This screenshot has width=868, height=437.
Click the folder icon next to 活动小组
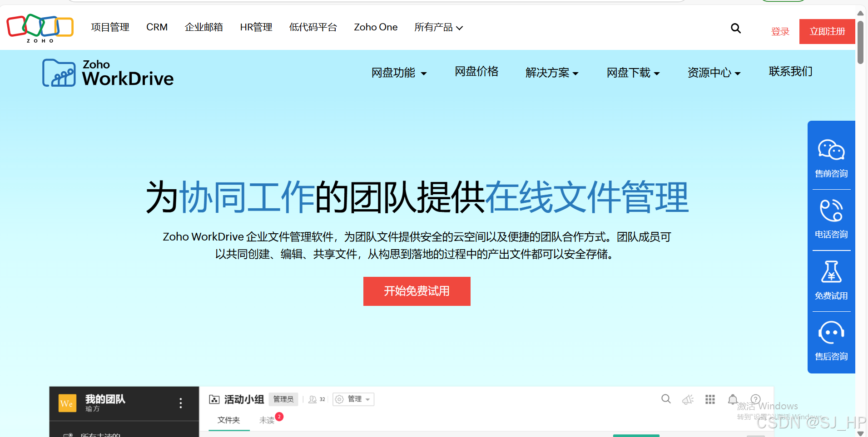click(214, 399)
